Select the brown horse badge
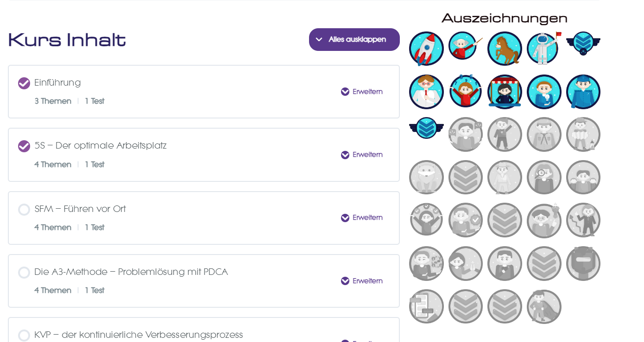Image resolution: width=644 pixels, height=342 pixels. tap(505, 49)
